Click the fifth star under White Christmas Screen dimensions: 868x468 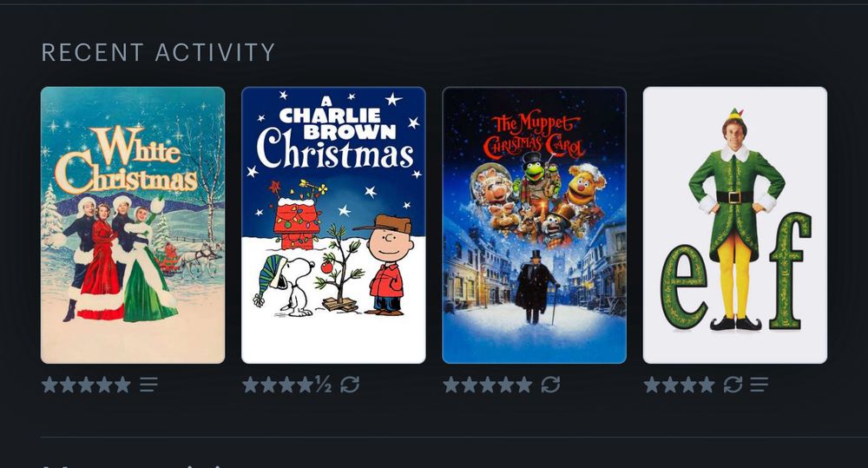coord(122,384)
